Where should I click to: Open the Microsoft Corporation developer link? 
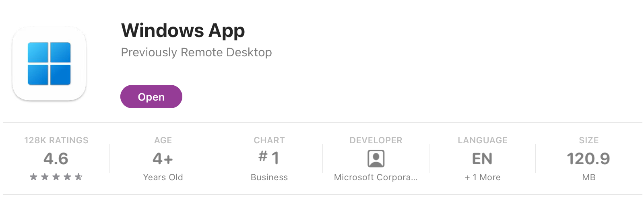(x=376, y=177)
